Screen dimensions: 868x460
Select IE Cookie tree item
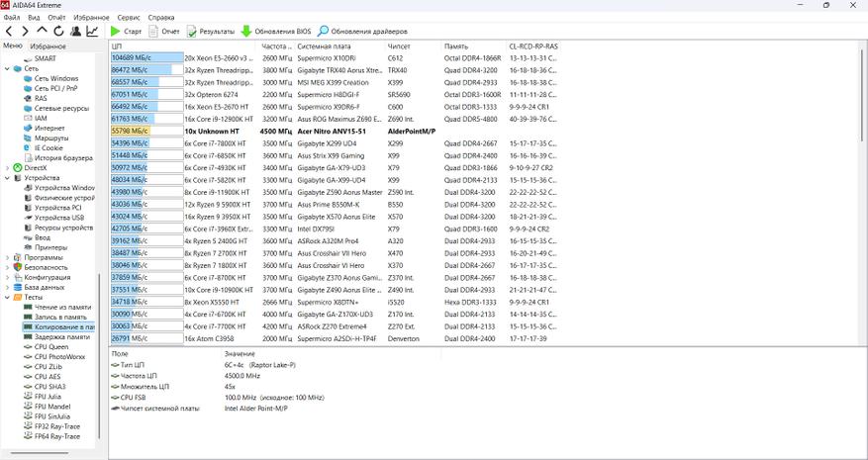coord(48,148)
